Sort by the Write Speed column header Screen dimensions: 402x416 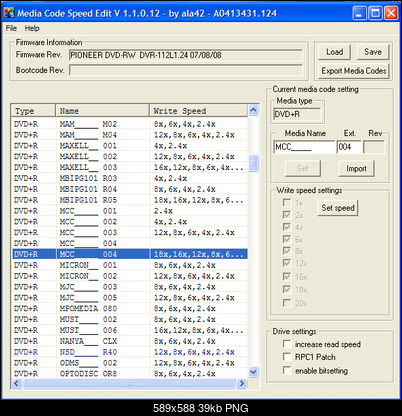point(198,111)
